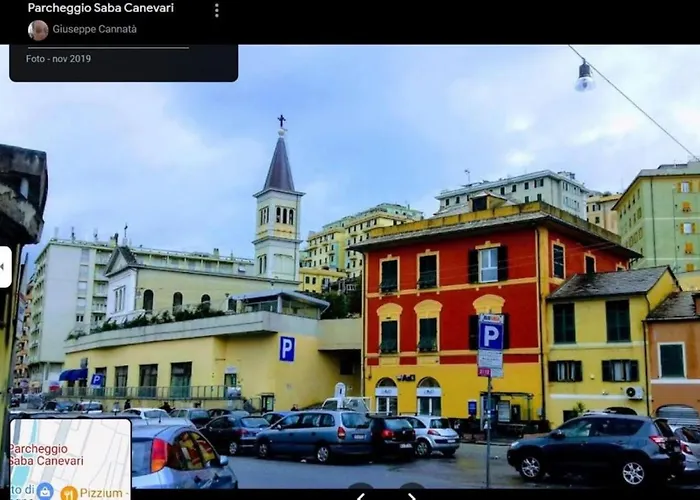700x500 pixels.
Task: Click Giuseppe Cannatà's profile avatar
Action: pyautogui.click(x=38, y=30)
